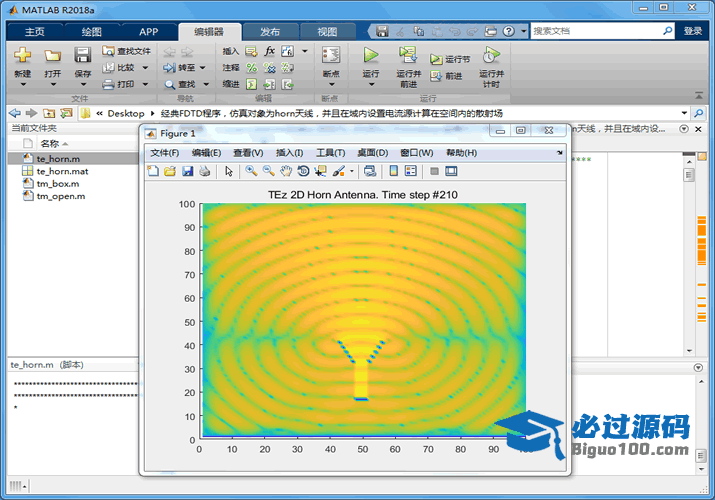
Task: Open the dropdown arrow under 新建
Action: click(x=23, y=85)
